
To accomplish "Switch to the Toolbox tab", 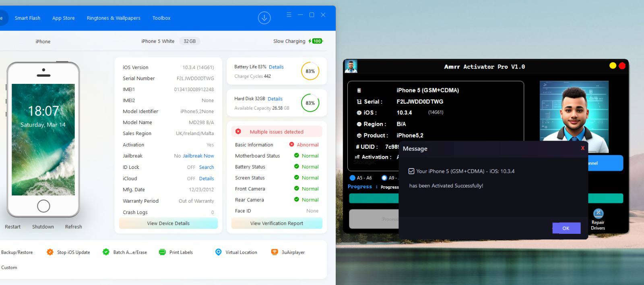I will [161, 18].
